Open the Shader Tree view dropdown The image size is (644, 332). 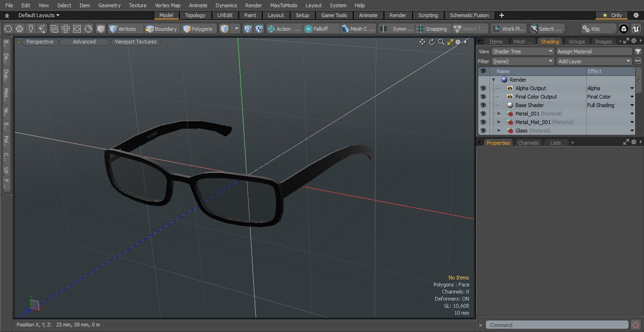click(523, 51)
